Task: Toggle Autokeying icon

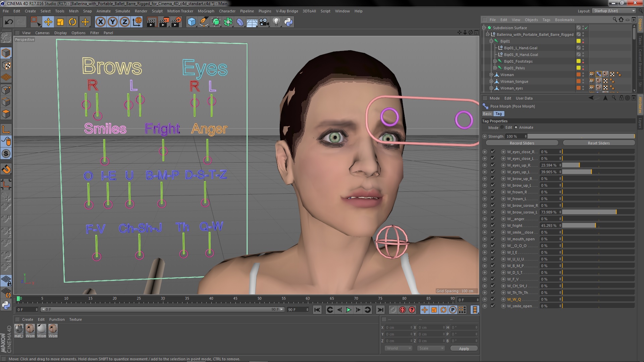Action: pyautogui.click(x=402, y=310)
